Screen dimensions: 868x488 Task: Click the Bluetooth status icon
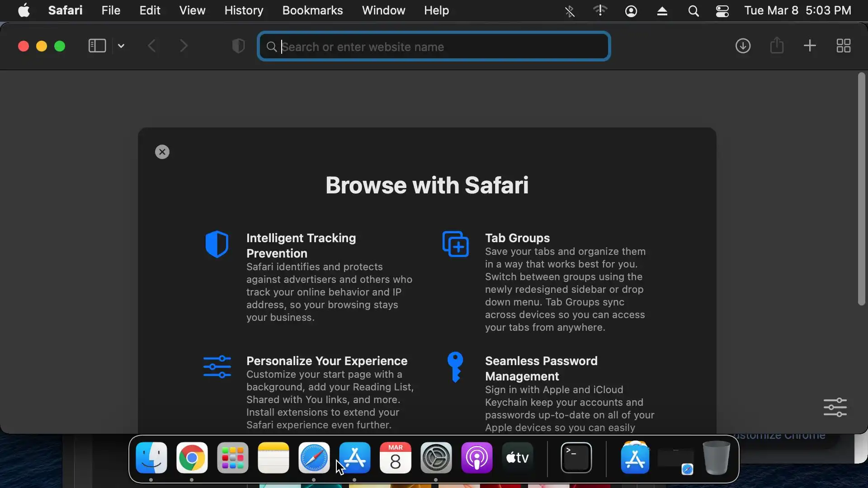coord(570,11)
